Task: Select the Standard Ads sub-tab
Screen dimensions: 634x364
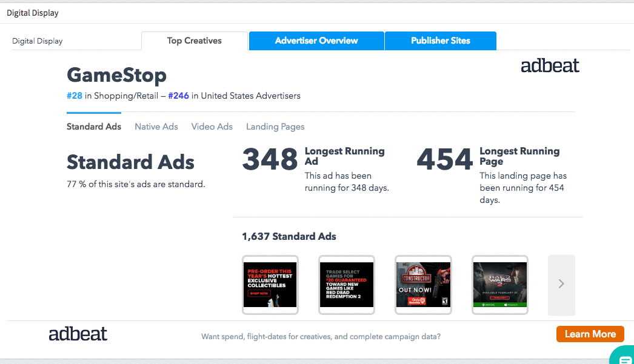Action: (x=94, y=127)
